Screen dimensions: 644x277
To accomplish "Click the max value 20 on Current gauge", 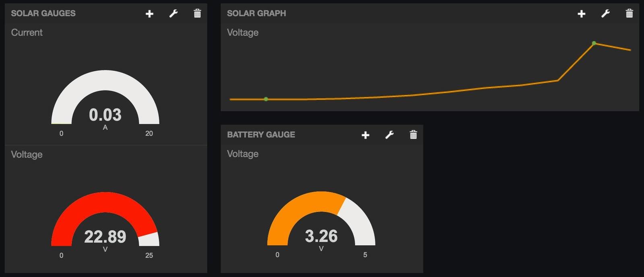I will [x=149, y=133].
